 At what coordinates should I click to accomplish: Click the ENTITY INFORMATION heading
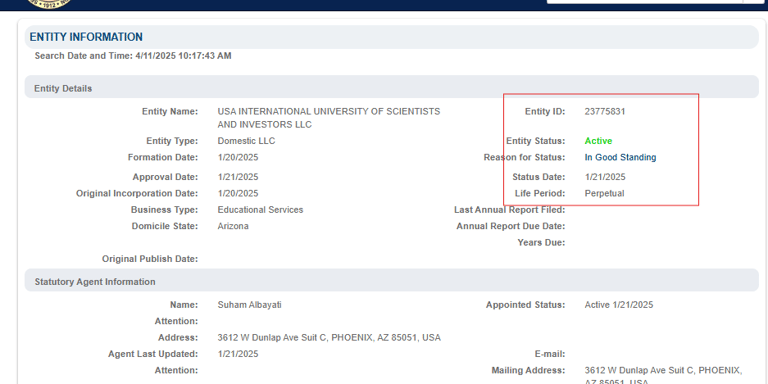[86, 37]
